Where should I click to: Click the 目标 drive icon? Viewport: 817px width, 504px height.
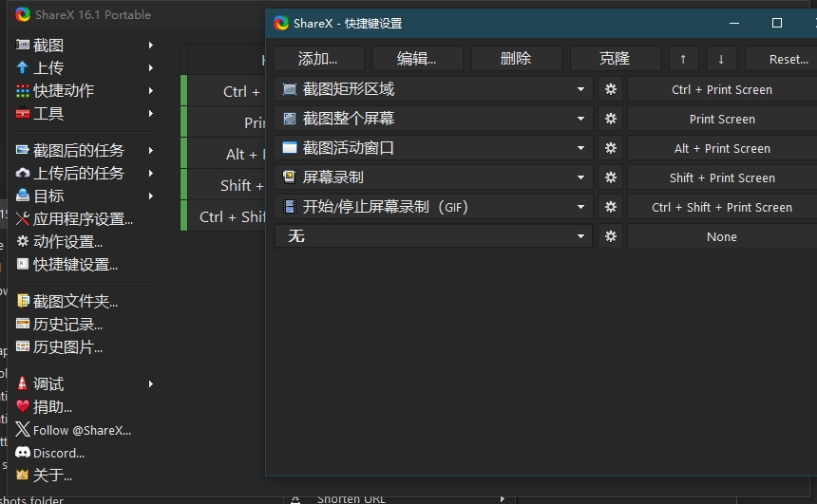coord(23,196)
